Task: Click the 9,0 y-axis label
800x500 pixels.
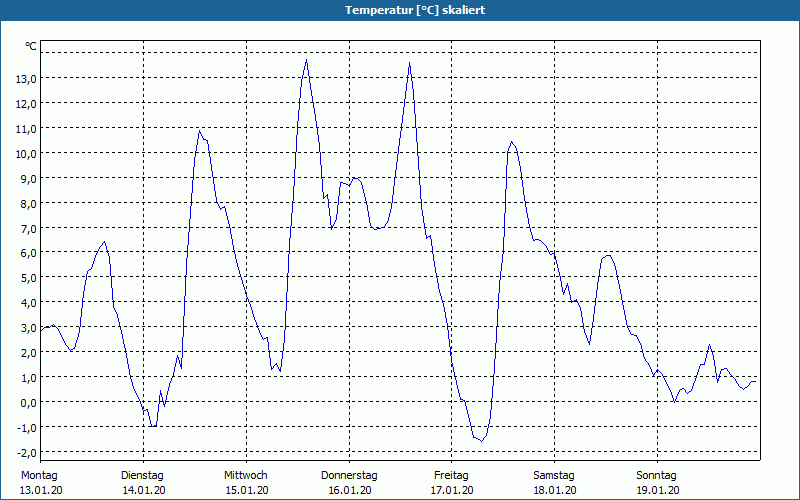Action: tap(28, 179)
